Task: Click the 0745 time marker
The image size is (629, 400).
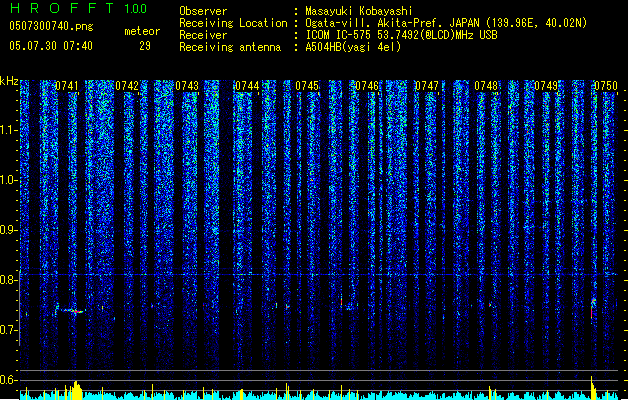Action: (307, 86)
